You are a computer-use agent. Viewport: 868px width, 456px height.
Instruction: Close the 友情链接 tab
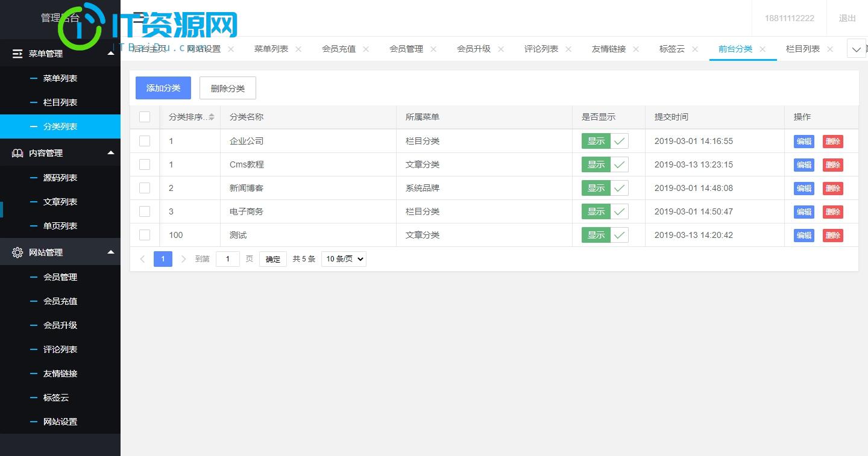636,49
